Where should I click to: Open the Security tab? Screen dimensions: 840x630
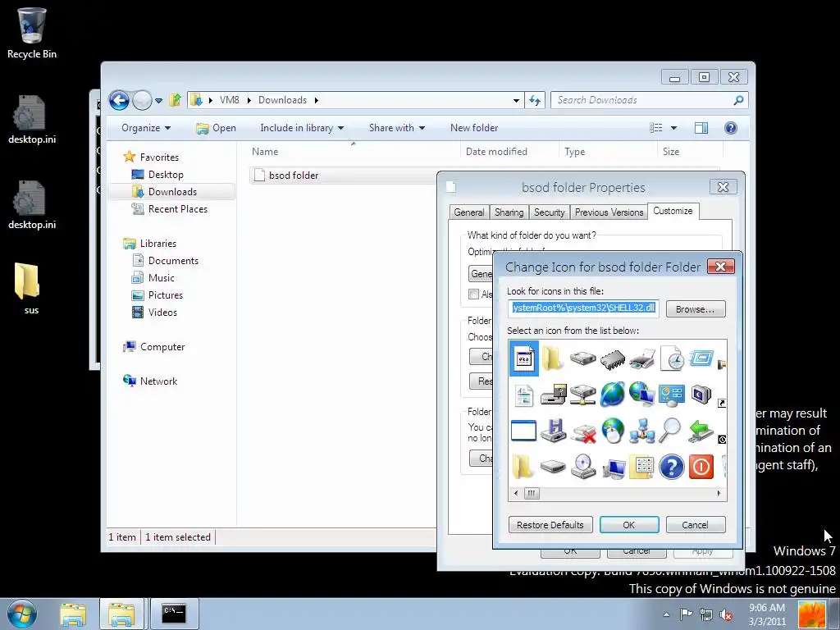(x=549, y=212)
